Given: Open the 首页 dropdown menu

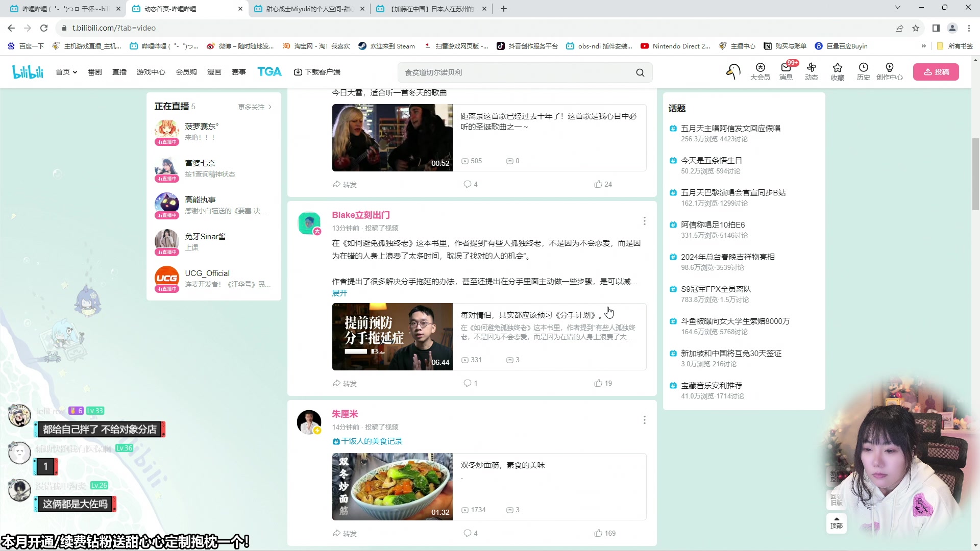Looking at the screenshot, I should click(66, 72).
